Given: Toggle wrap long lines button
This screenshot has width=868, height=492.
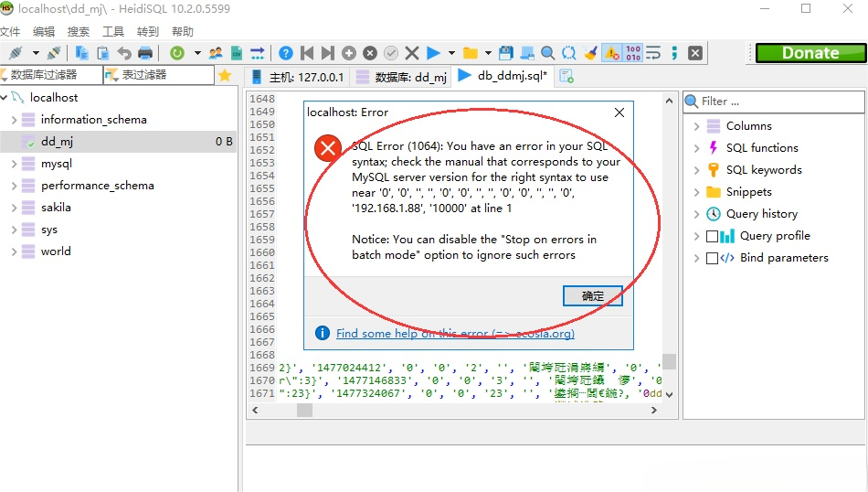Looking at the screenshot, I should [653, 53].
